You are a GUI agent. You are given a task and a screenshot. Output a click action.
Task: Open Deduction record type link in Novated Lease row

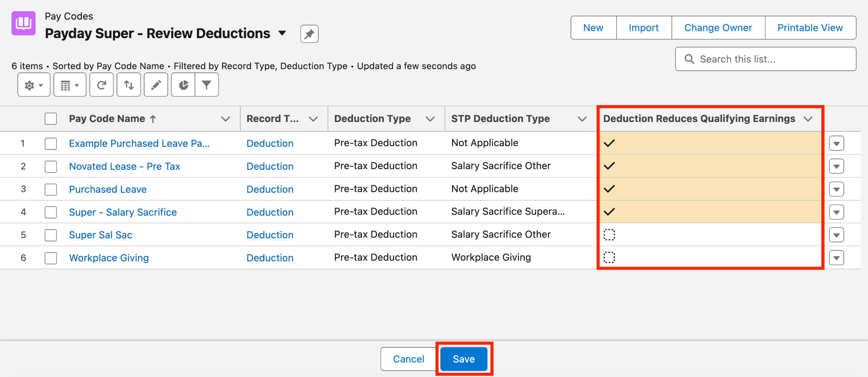coord(270,166)
